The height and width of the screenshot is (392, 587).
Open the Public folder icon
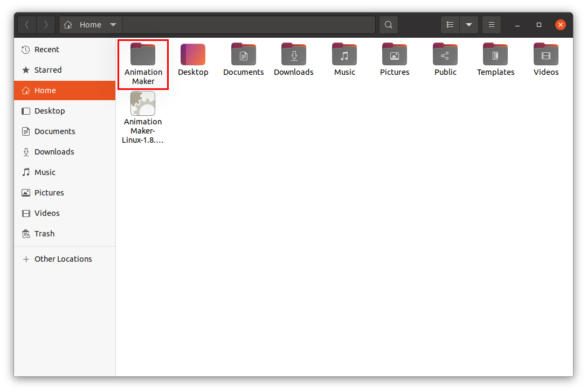click(x=445, y=54)
